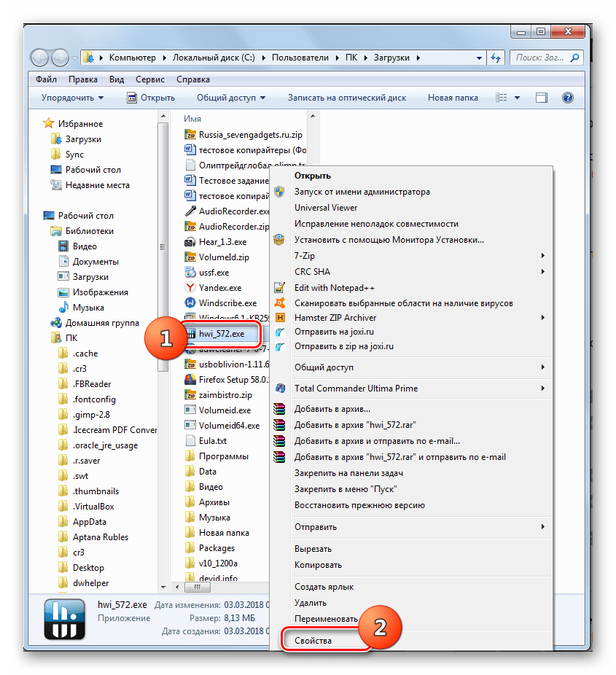Screen dimensions: 616x675
Task: Click Пользователи in the address breadcrumb
Action: (300, 58)
